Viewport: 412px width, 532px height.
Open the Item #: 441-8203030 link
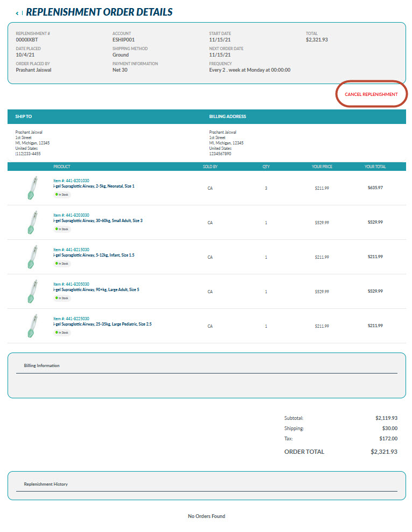pos(71,215)
